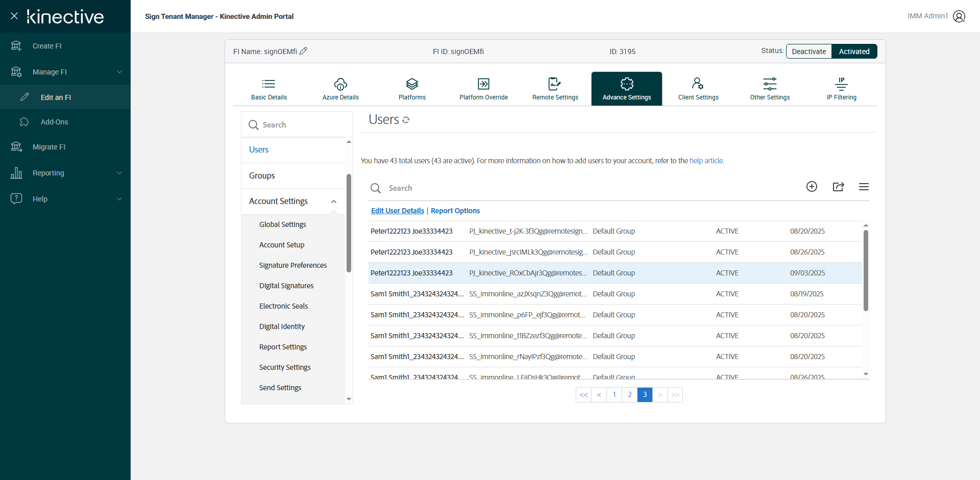The width and height of the screenshot is (980, 480).
Task: Collapse the Account Settings section
Action: (334, 201)
